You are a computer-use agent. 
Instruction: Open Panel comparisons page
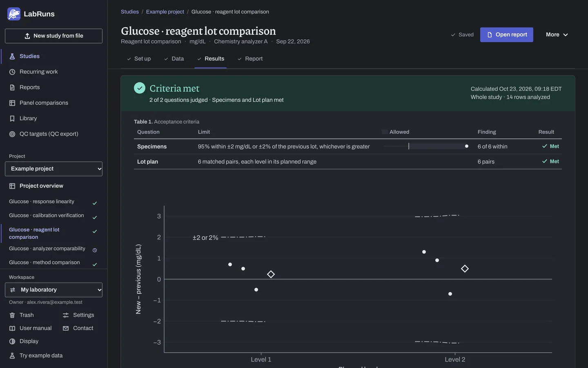(x=54, y=103)
